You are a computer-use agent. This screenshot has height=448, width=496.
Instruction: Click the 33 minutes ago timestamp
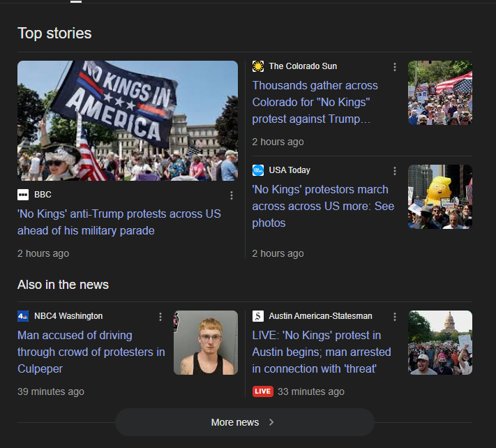click(x=311, y=391)
